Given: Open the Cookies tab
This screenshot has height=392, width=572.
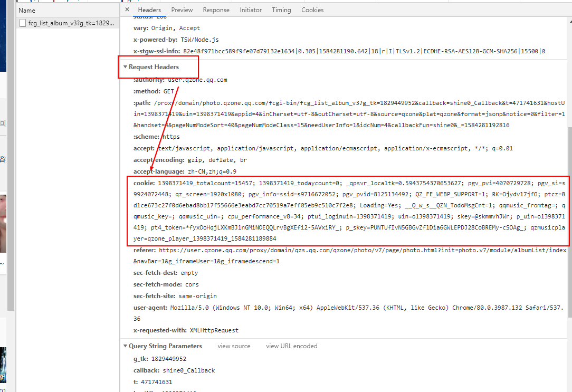Looking at the screenshot, I should coord(312,9).
